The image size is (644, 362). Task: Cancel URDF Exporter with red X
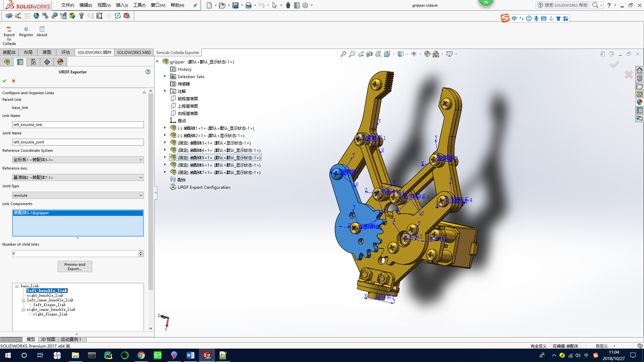tap(13, 81)
